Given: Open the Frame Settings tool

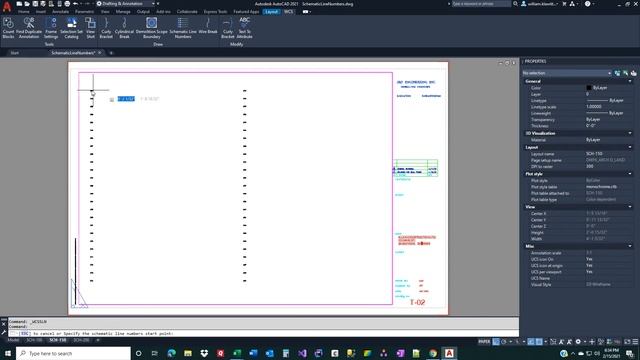Looking at the screenshot, I should [51, 28].
